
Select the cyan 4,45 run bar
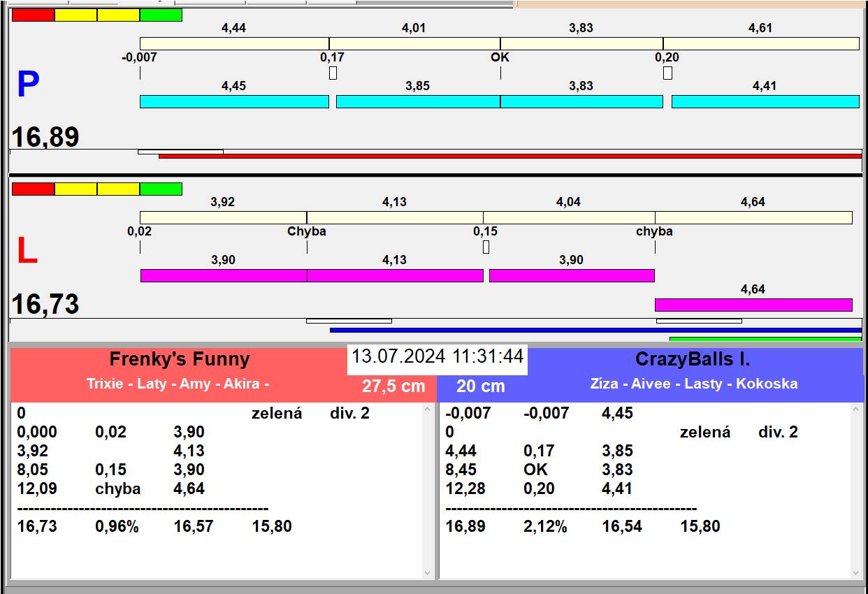coord(234,101)
